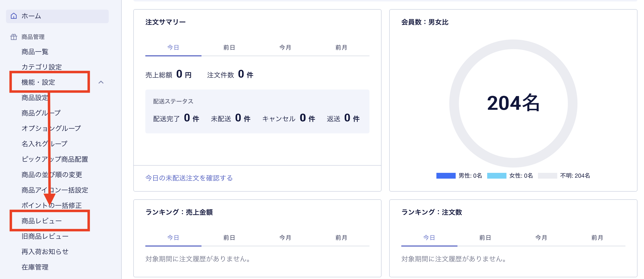Go to 在庫管理 in the sidebar
Screen dimensions: 644x279
point(35,267)
